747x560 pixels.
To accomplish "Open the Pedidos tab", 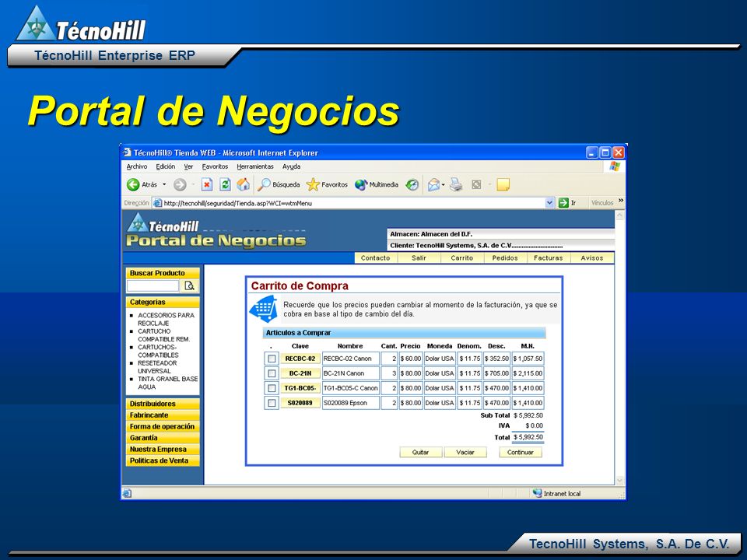I will coord(505,257).
